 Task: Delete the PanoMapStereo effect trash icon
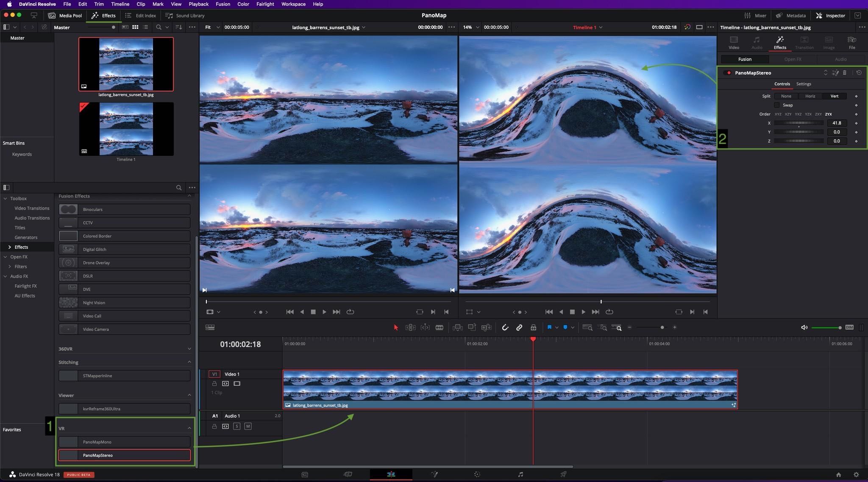[x=845, y=72]
